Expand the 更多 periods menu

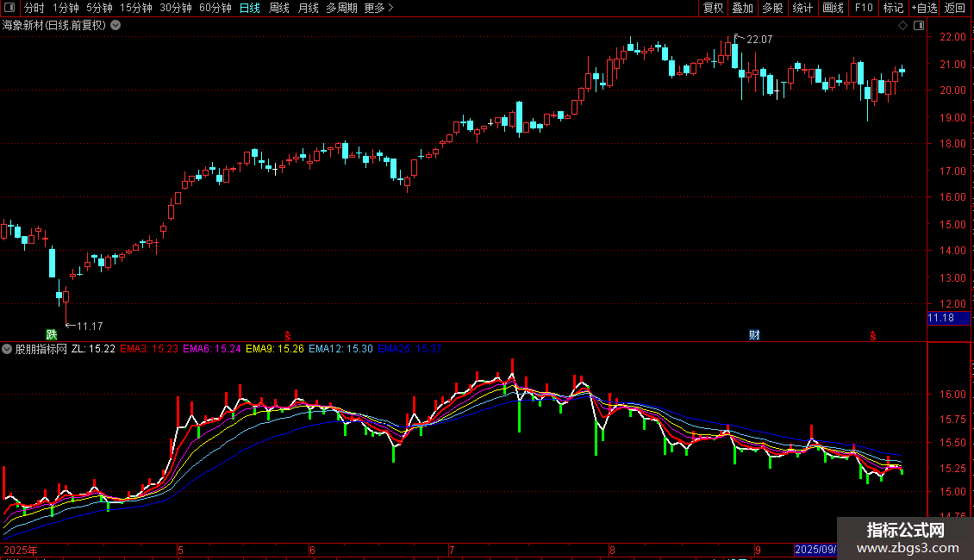378,8
